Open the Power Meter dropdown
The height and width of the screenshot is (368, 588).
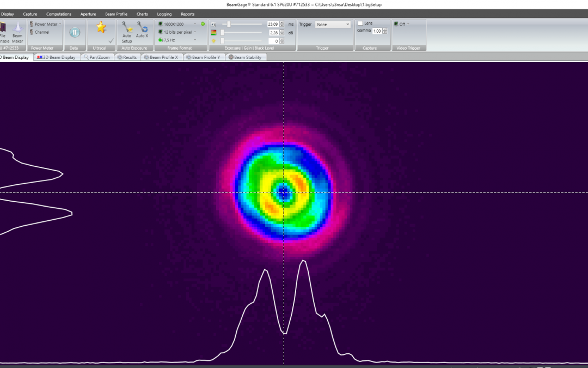point(45,24)
